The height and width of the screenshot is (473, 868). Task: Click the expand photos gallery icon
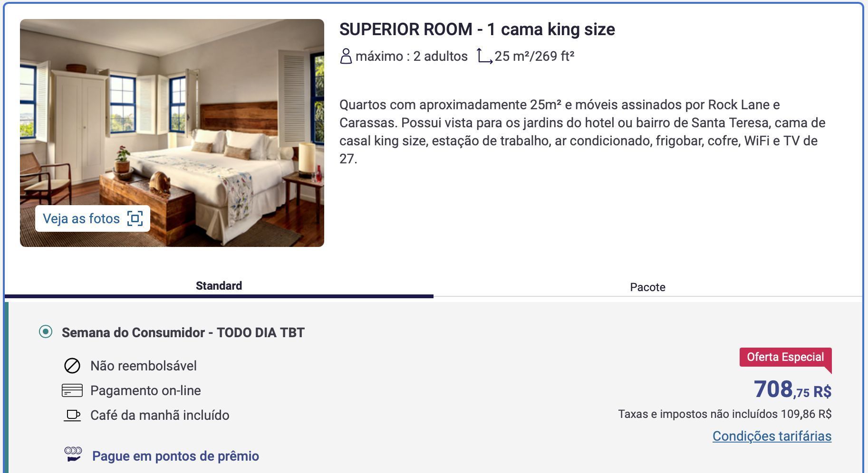[135, 218]
